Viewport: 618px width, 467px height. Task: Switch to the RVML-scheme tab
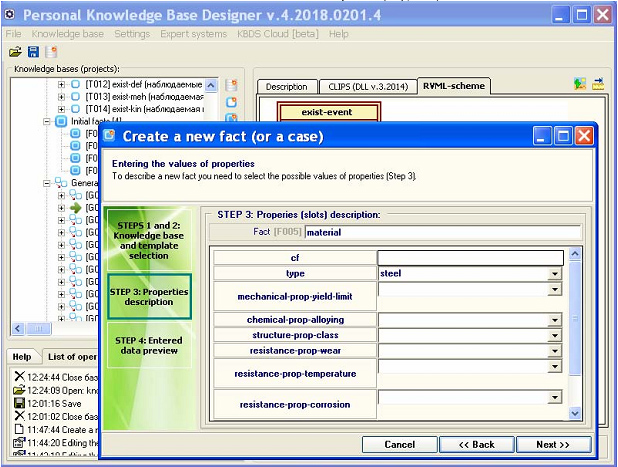[454, 86]
